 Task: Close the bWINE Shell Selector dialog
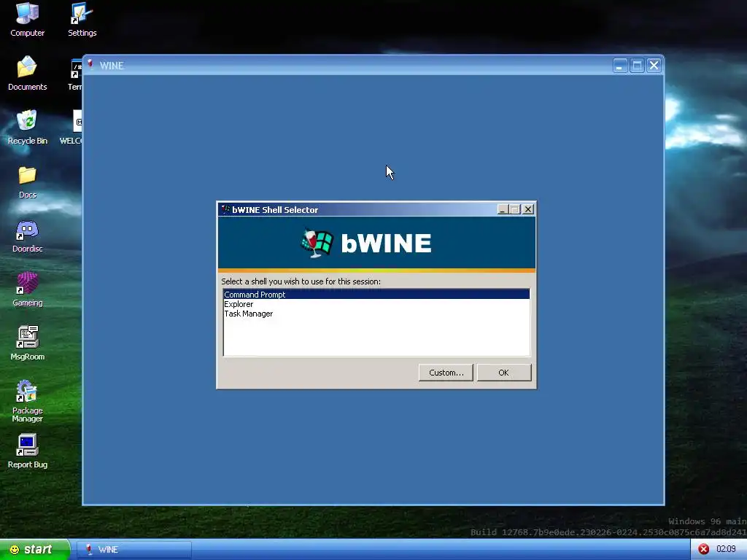(x=528, y=209)
